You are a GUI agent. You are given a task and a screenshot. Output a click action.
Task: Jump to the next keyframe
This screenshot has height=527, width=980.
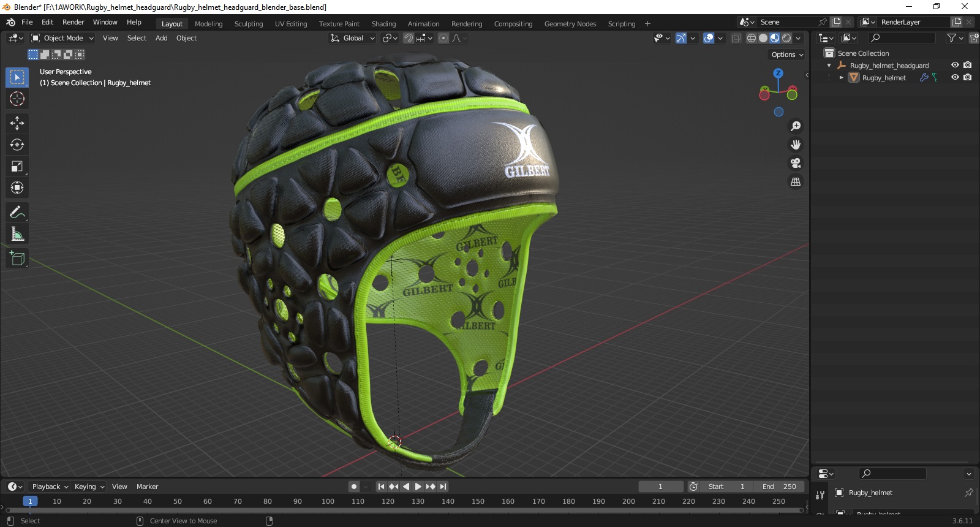coord(431,487)
